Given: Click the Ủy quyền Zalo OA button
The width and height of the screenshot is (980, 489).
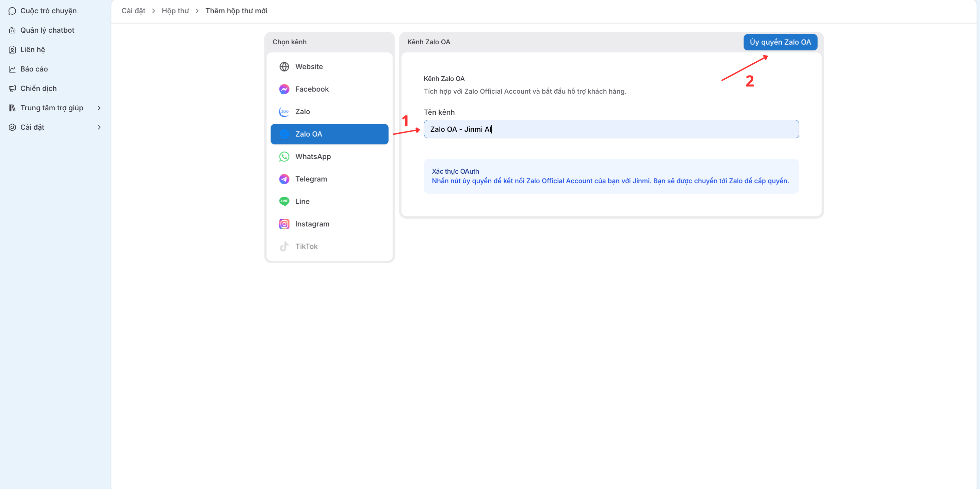Looking at the screenshot, I should 780,42.
